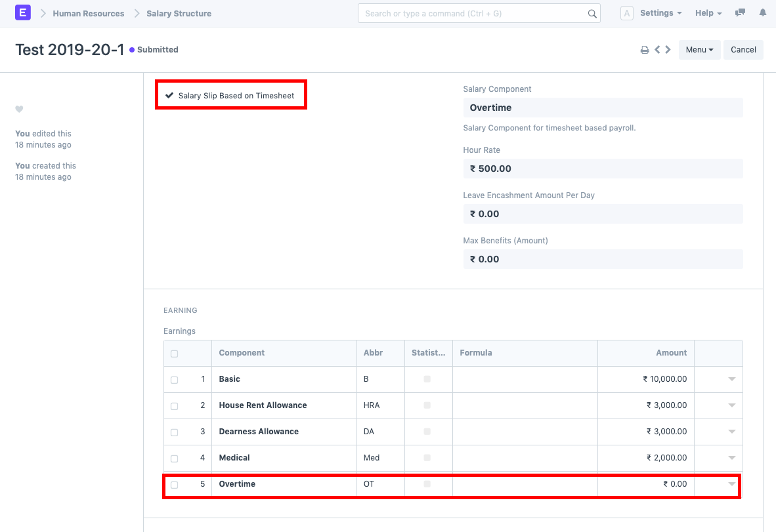776x532 pixels.
Task: Click the Hour Rate field
Action: [x=603, y=169]
